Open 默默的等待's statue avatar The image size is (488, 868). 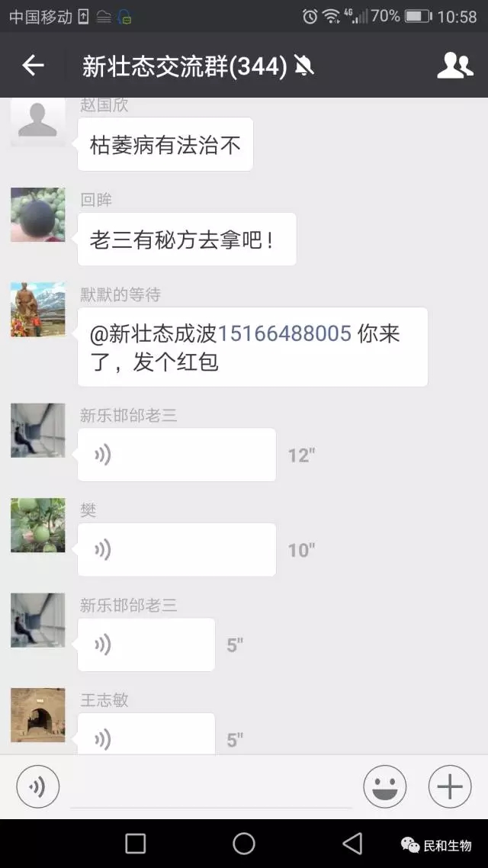(37, 310)
